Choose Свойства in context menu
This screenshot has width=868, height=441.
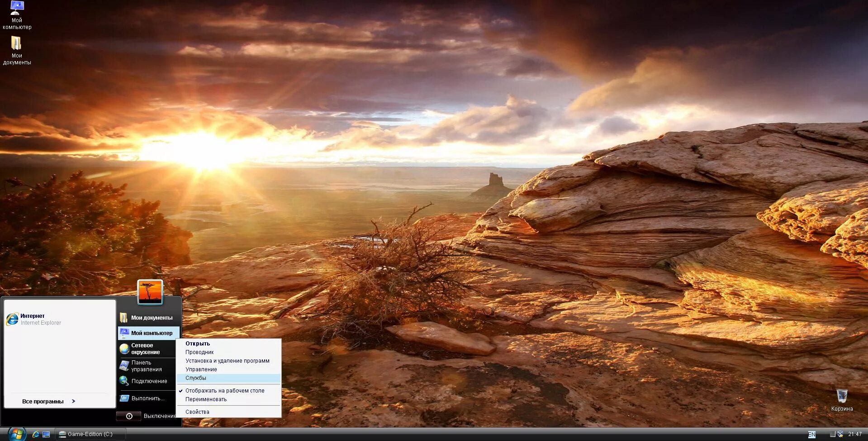tap(228, 412)
